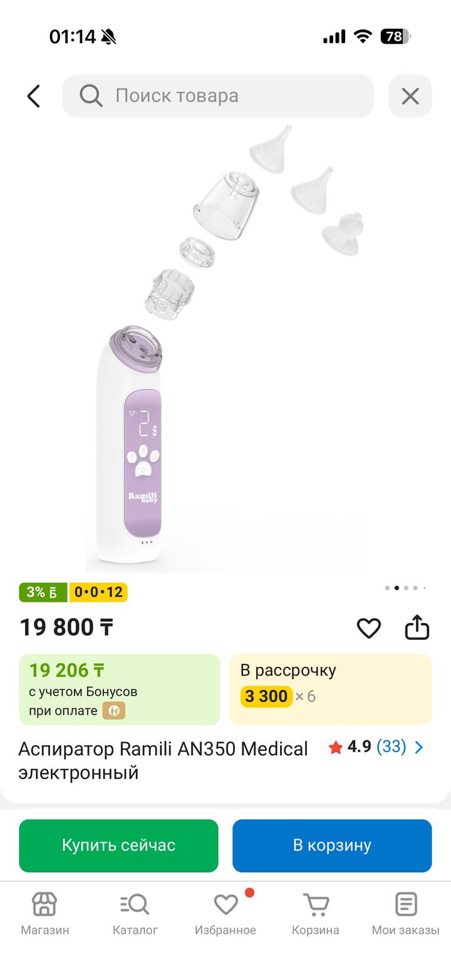Open the Корзина cart tab
451x980 pixels.
click(315, 913)
